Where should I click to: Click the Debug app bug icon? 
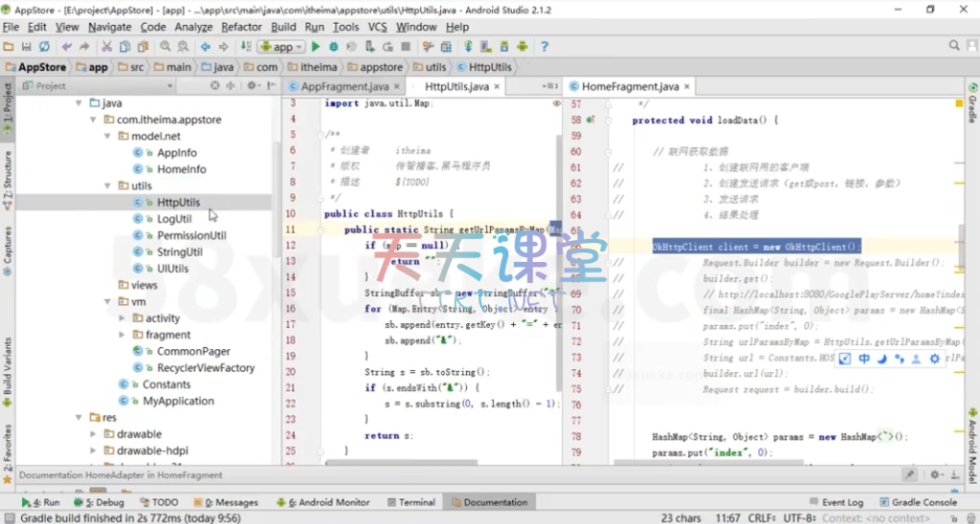[334, 46]
